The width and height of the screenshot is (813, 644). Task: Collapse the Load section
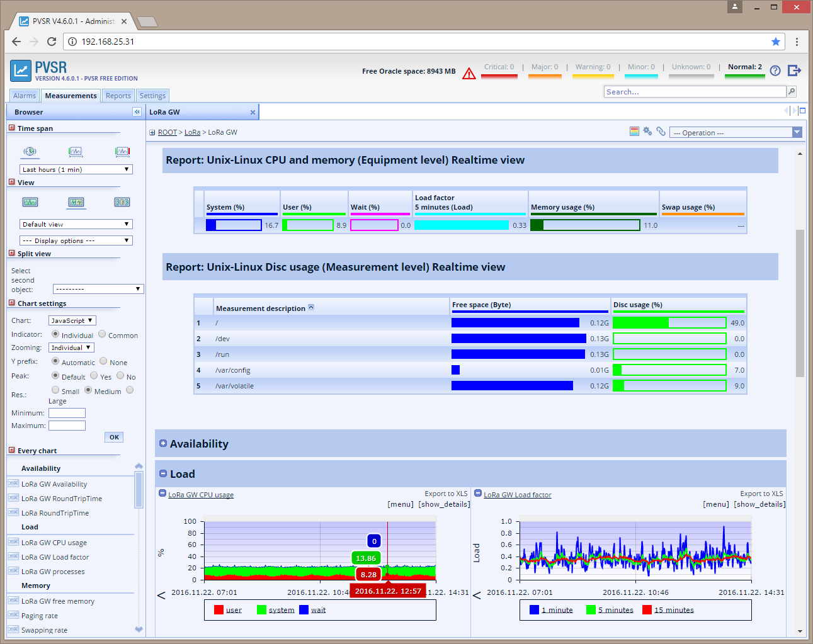pyautogui.click(x=163, y=473)
